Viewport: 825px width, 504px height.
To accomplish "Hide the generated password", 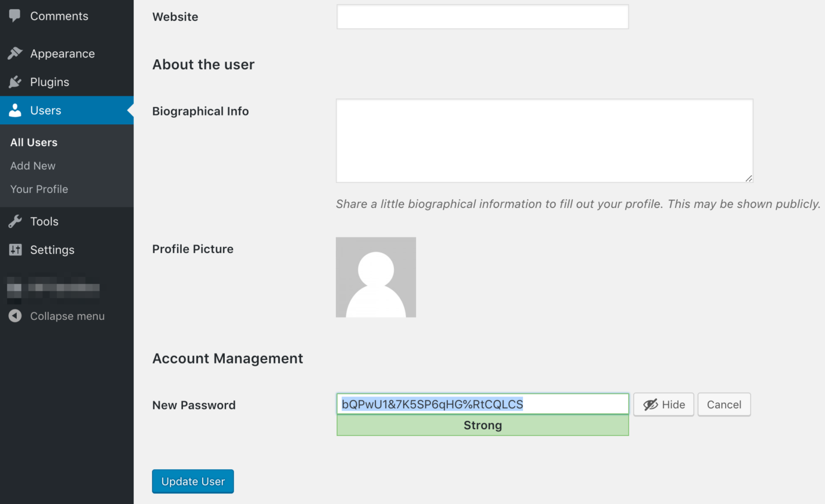I will pos(663,404).
